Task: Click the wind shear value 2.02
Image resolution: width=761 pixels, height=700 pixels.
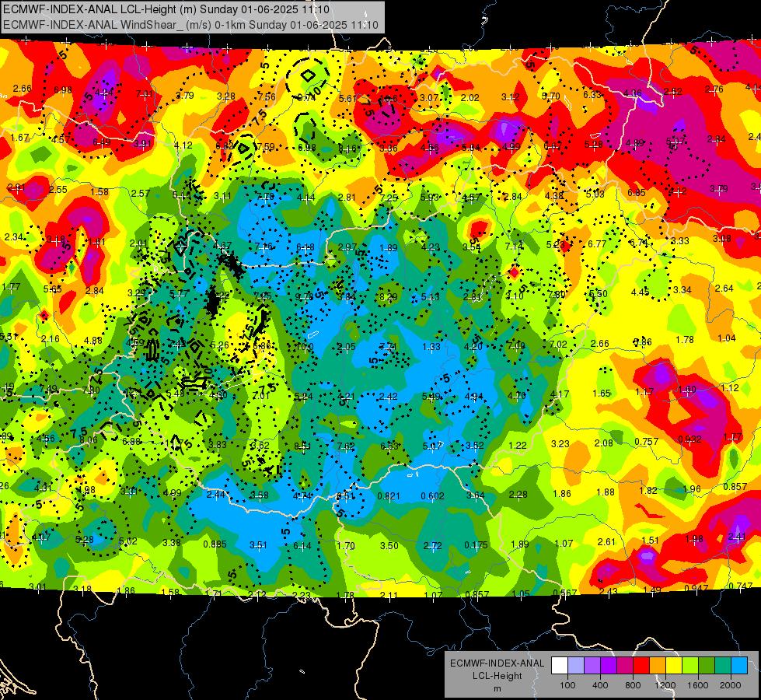Action: pyautogui.click(x=470, y=98)
